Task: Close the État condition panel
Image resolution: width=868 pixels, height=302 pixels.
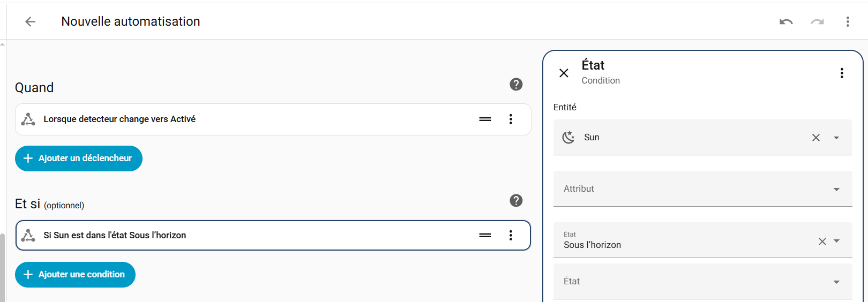Action: pos(564,73)
